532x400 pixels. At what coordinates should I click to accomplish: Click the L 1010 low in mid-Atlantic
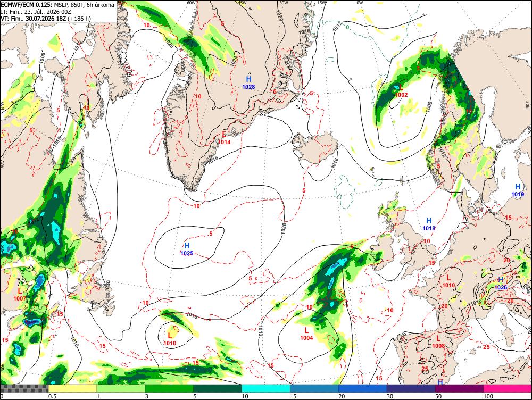click(170, 339)
